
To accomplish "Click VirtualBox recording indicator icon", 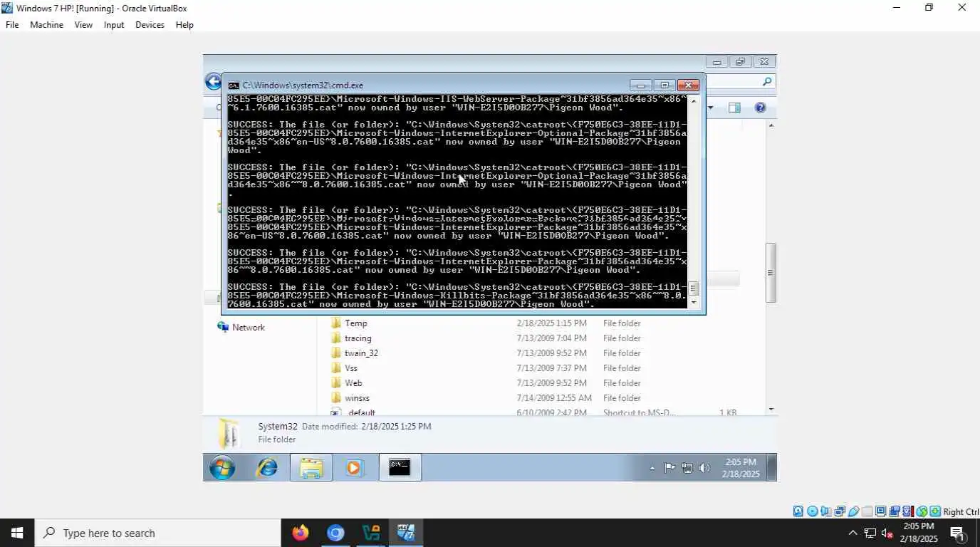I will pos(895,511).
